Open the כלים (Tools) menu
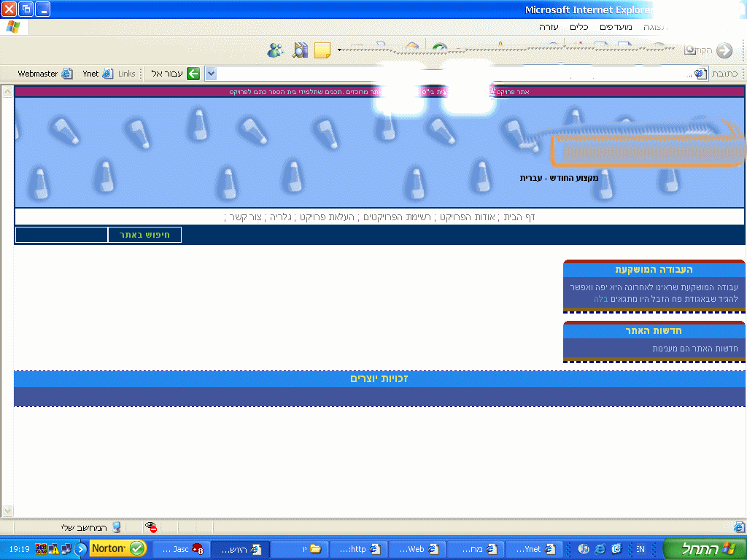 (x=578, y=27)
